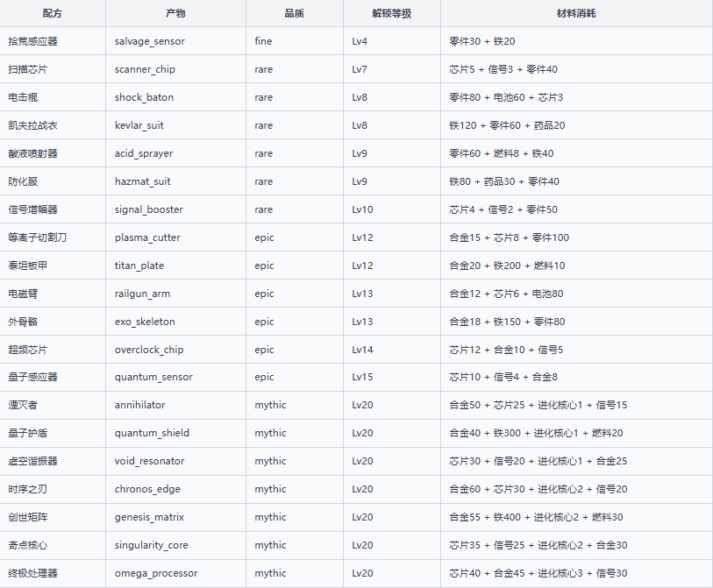Viewport: 713px width, 588px height.
Task: Select the 电击棍 recipe cell
Action: coord(53,97)
